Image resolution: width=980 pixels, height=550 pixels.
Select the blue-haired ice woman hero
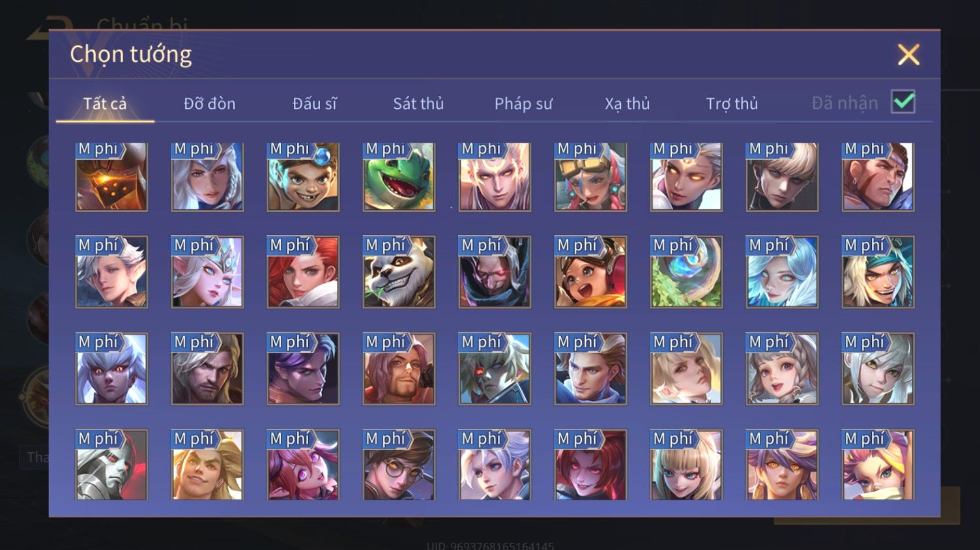click(x=782, y=272)
